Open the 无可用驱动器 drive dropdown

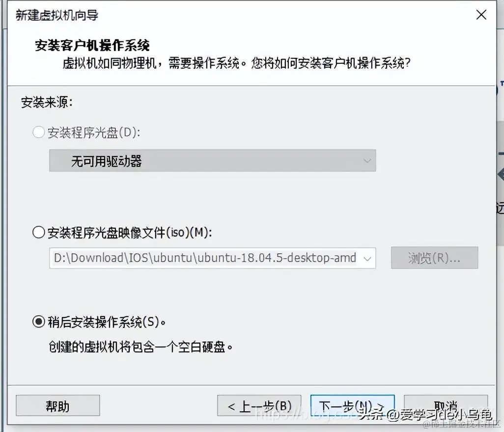click(213, 161)
